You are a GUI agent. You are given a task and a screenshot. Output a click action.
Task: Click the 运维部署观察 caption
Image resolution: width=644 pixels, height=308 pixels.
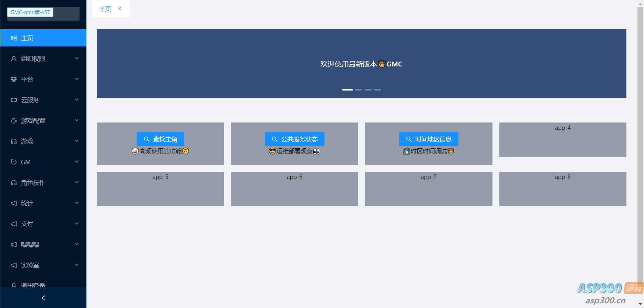coord(294,151)
